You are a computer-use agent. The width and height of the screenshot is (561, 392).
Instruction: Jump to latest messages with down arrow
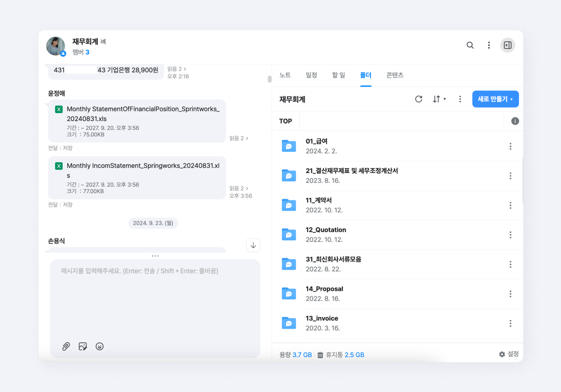click(x=253, y=245)
